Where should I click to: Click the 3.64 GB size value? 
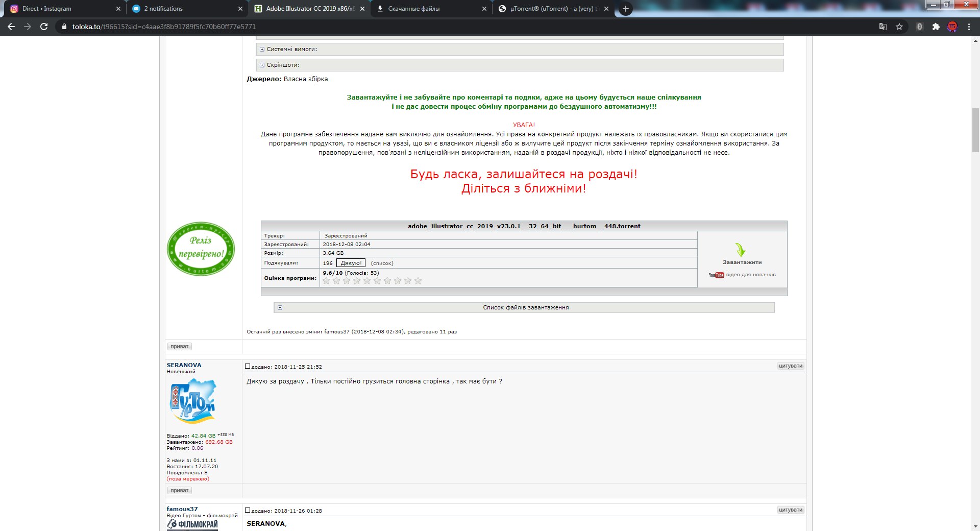click(x=333, y=253)
